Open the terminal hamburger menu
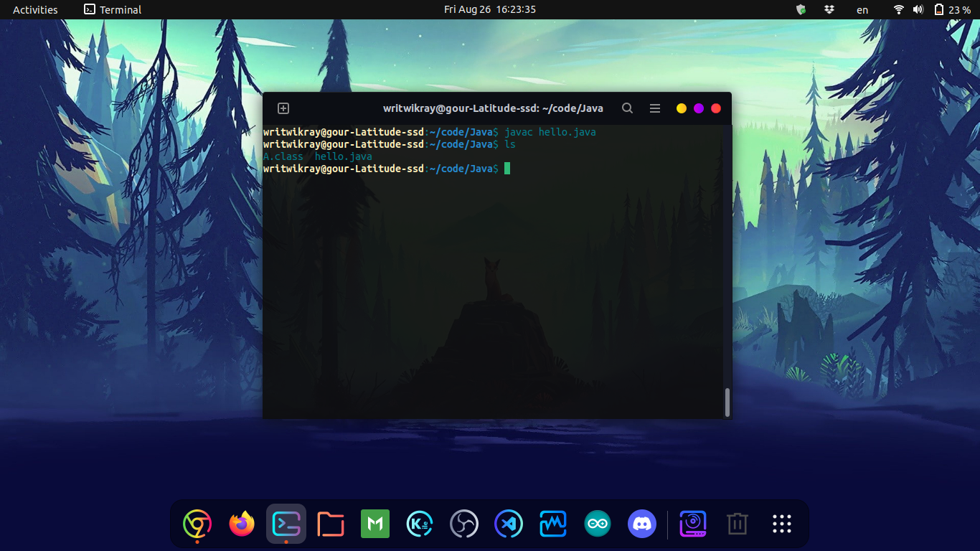The height and width of the screenshot is (551, 980). click(654, 108)
